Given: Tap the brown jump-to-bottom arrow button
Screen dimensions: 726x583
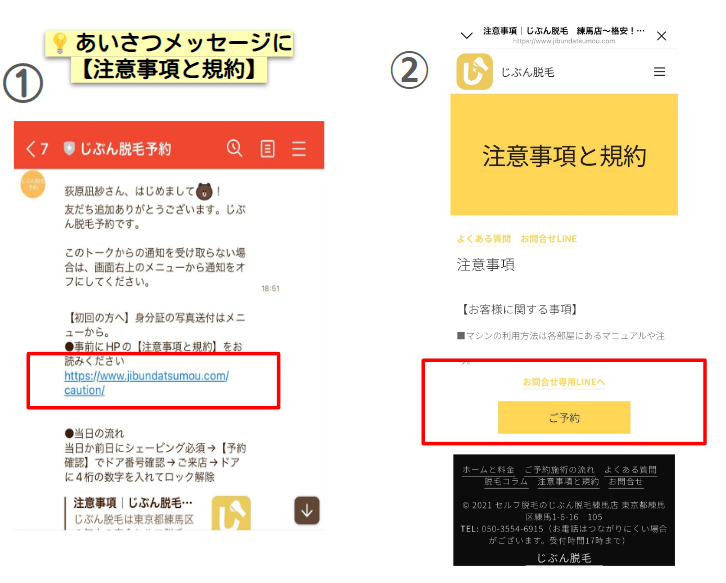Looking at the screenshot, I should (x=307, y=510).
